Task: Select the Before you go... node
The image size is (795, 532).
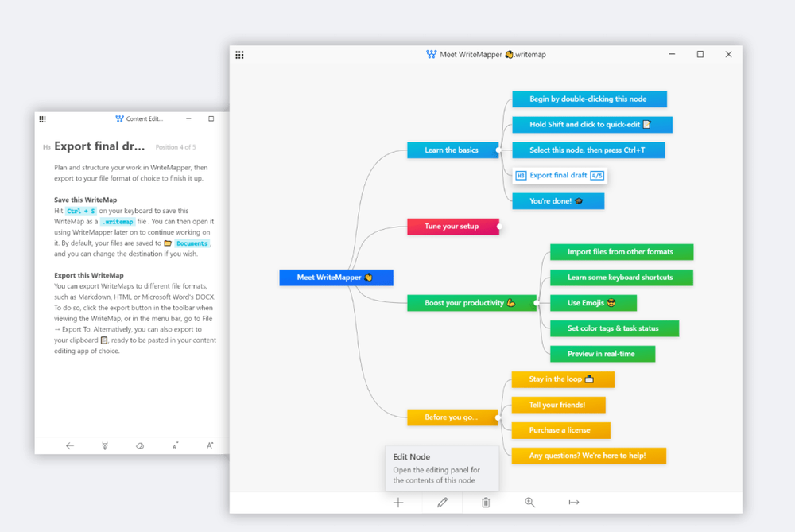Action: 452,417
